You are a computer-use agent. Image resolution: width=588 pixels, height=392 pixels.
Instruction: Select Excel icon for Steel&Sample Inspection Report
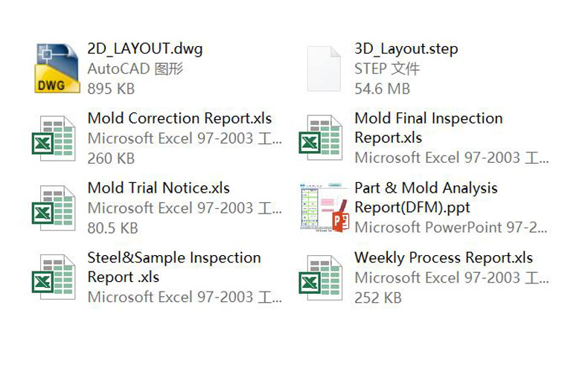[x=54, y=277]
